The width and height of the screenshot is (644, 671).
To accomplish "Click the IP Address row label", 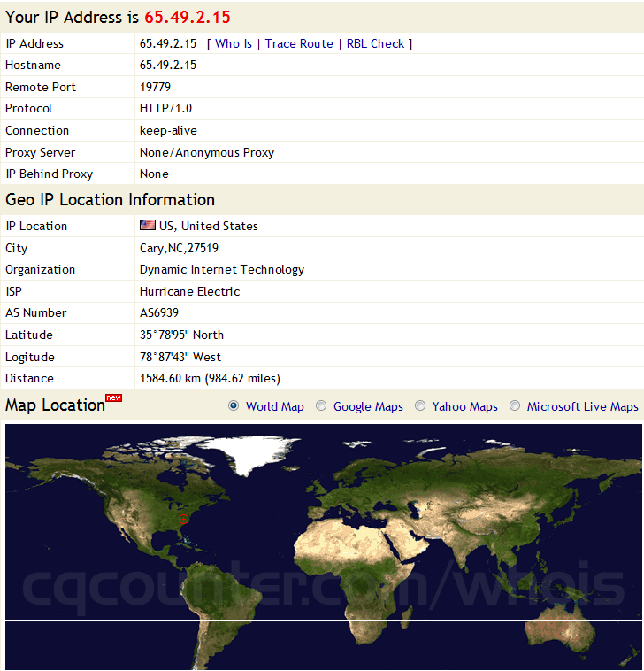I will [34, 43].
